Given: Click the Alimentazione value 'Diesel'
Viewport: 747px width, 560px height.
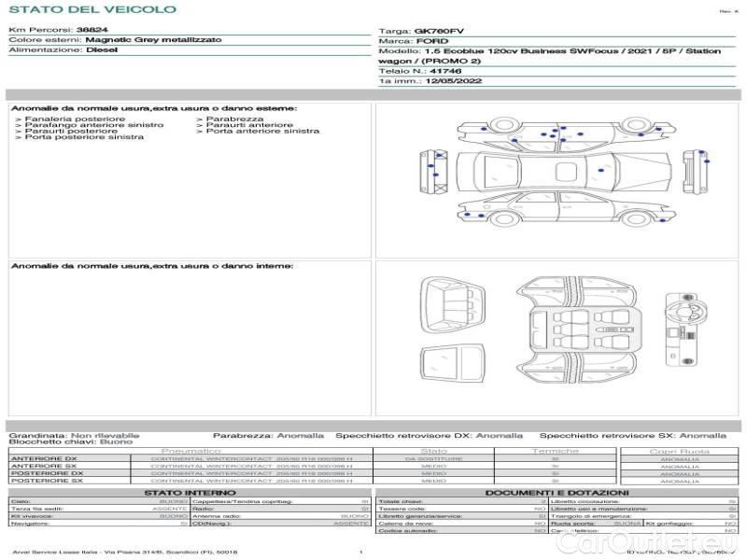Looking at the screenshot, I should coord(102,49).
